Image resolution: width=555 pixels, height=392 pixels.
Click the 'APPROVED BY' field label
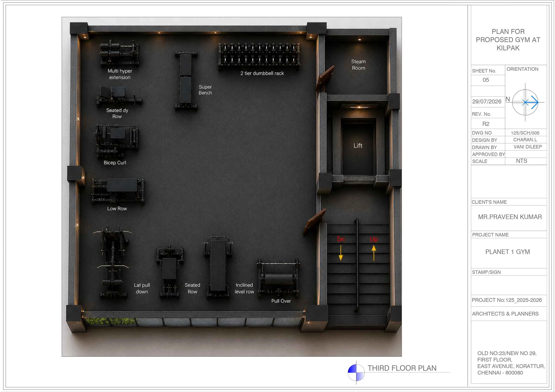click(x=488, y=154)
